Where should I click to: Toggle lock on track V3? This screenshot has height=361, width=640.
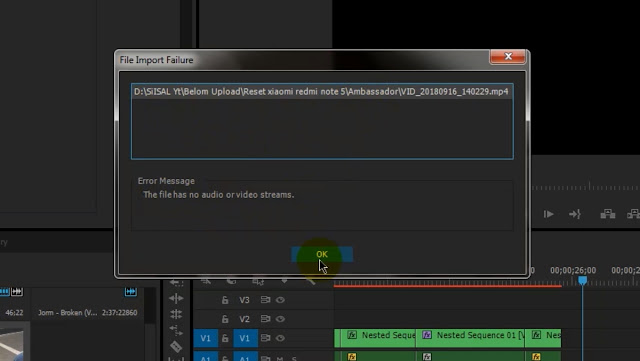225,300
